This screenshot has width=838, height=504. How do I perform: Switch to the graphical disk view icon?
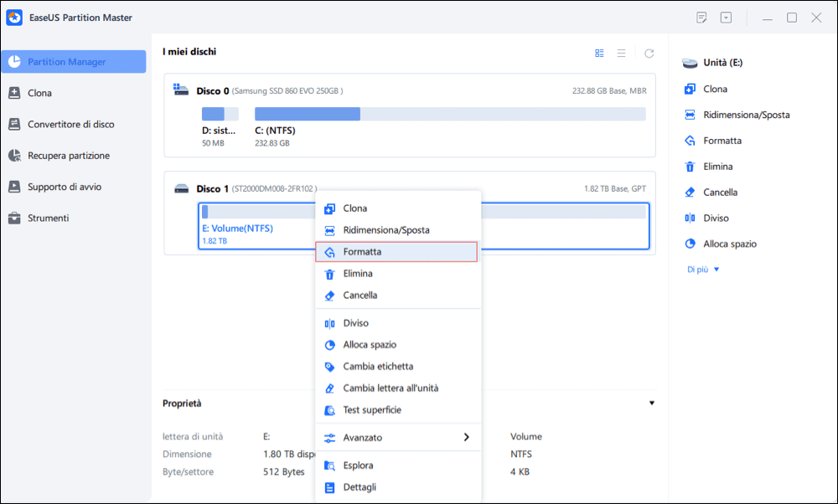599,54
